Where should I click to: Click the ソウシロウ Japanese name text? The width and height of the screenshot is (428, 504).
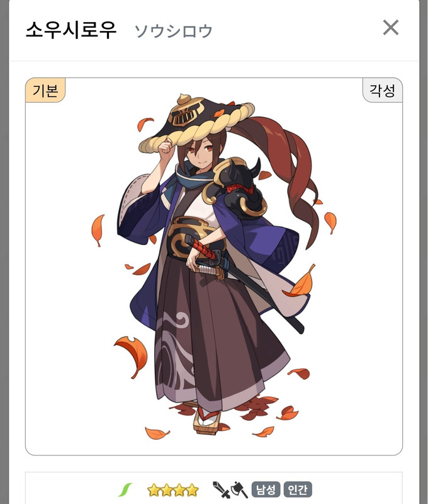(x=174, y=31)
